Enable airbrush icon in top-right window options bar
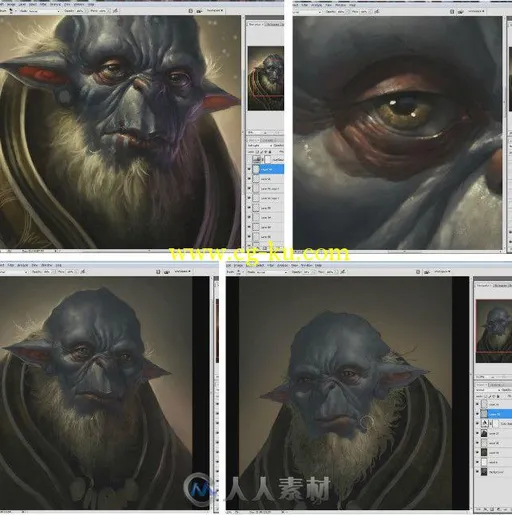 [x=377, y=11]
